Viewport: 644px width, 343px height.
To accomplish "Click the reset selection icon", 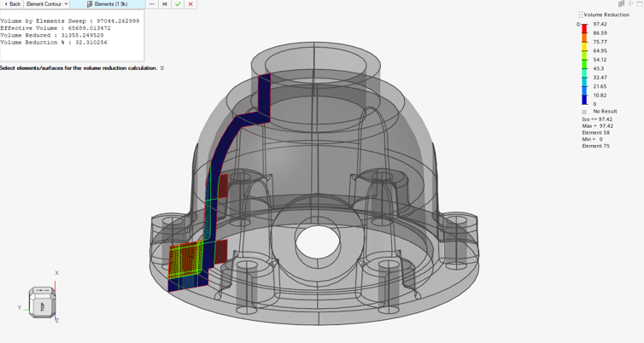I will pos(165,4).
